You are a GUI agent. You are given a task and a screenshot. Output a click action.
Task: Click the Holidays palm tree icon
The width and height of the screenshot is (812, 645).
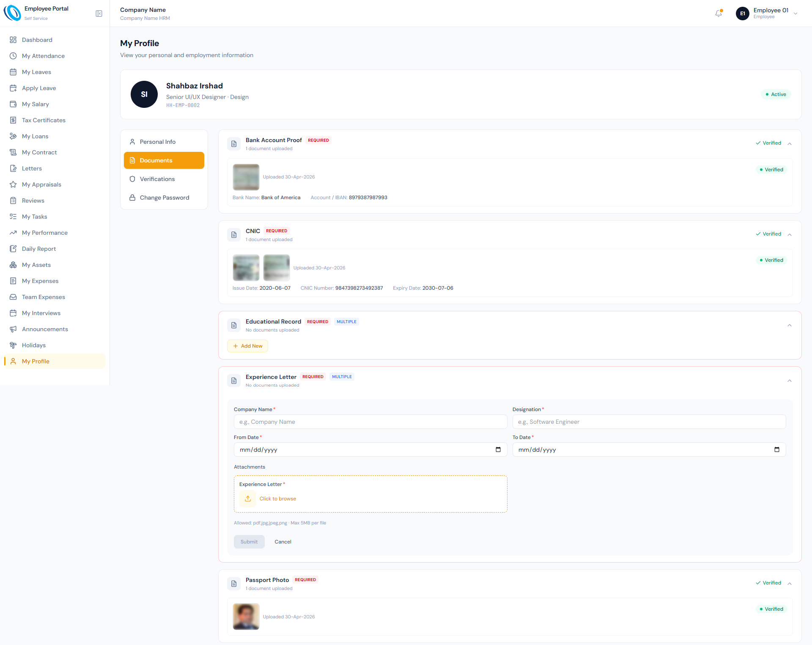(x=13, y=345)
